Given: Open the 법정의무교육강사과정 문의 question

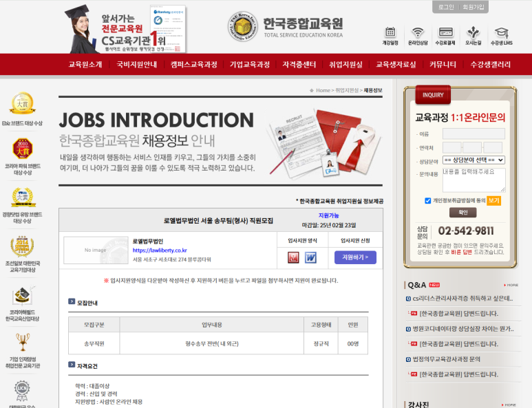Looking at the screenshot, I should pyautogui.click(x=446, y=359).
